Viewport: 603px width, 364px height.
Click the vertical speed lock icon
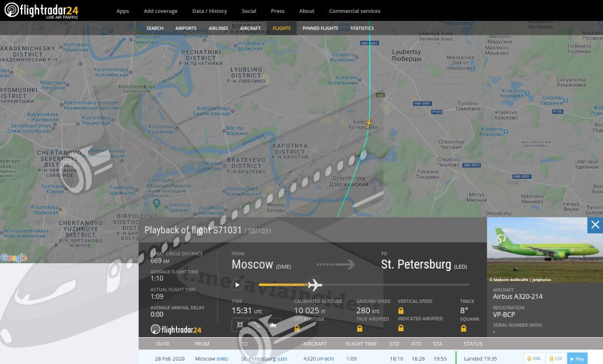(401, 310)
